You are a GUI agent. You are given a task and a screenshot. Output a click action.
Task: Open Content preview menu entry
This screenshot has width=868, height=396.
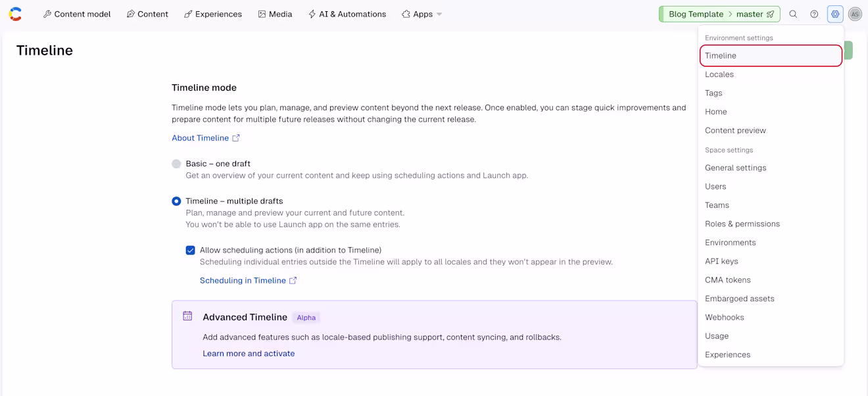[771, 130]
